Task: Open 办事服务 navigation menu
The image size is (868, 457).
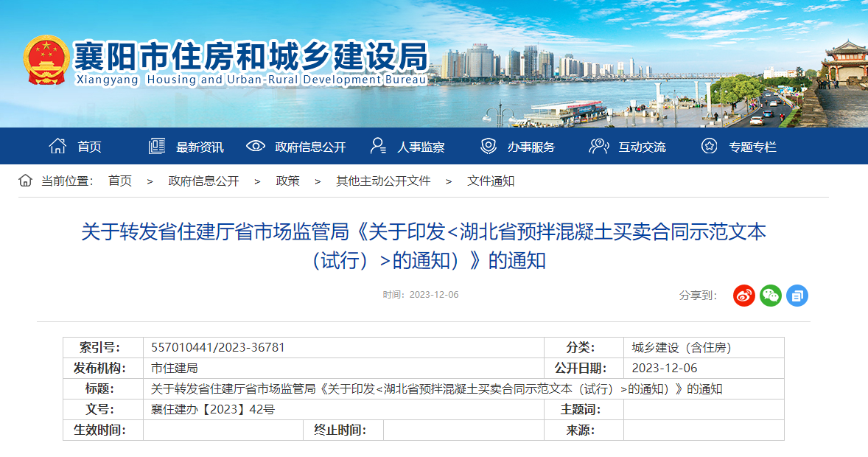Action: tap(531, 147)
